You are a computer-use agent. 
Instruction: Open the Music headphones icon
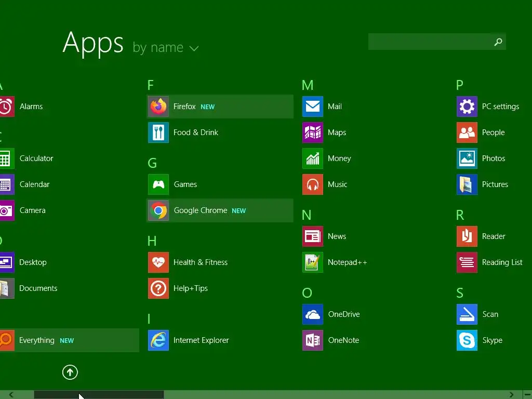point(313,184)
